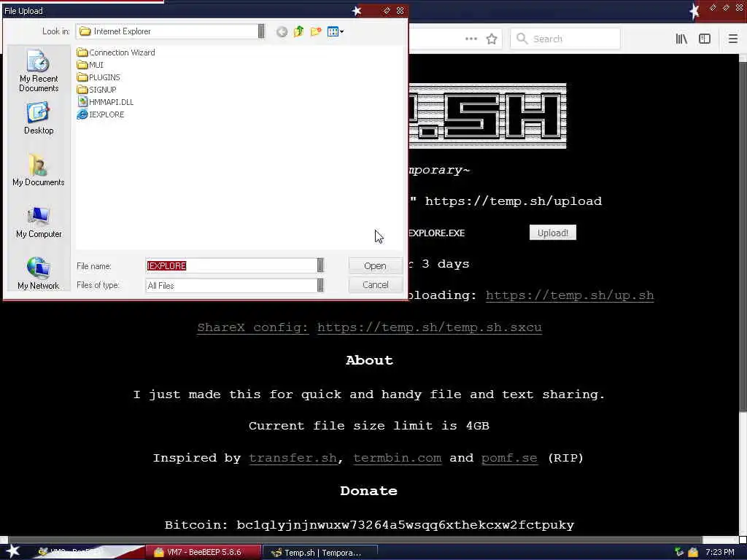Open My Documents in places bar
This screenshot has width=747, height=560.
39,171
